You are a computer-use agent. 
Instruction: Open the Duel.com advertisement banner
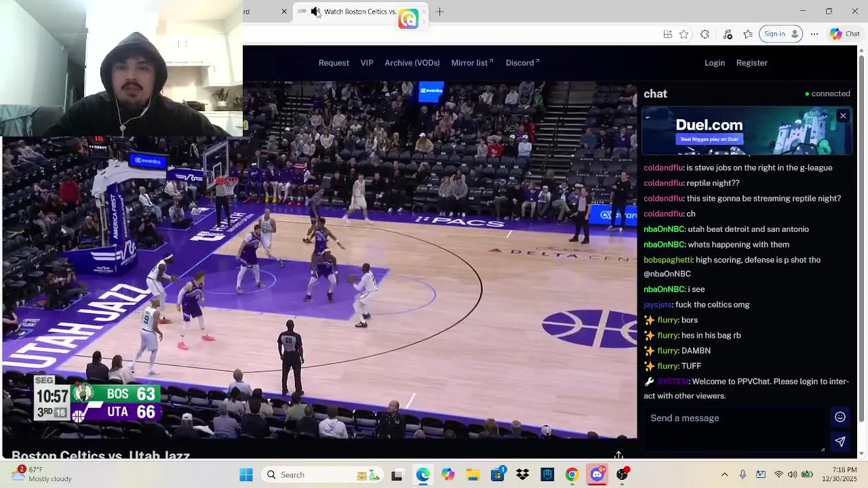pyautogui.click(x=746, y=131)
